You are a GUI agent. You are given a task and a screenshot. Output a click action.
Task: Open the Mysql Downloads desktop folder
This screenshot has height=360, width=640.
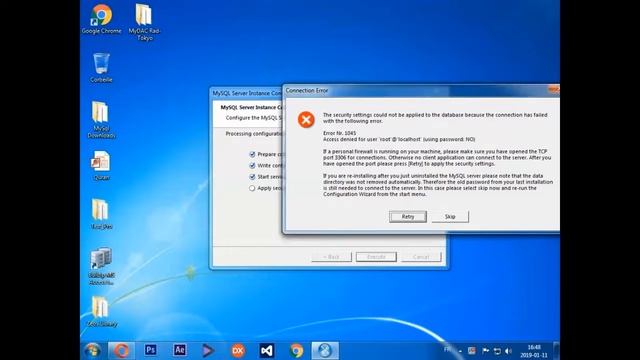[101, 120]
